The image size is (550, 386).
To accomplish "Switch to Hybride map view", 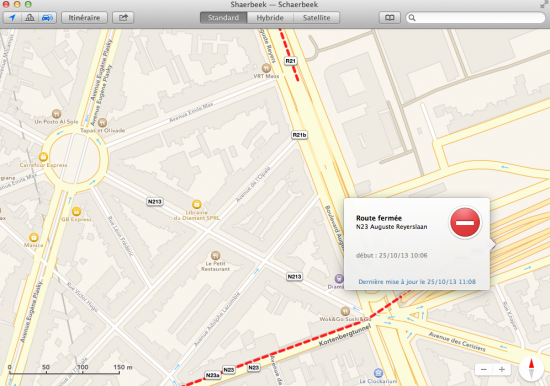I will 270,18.
